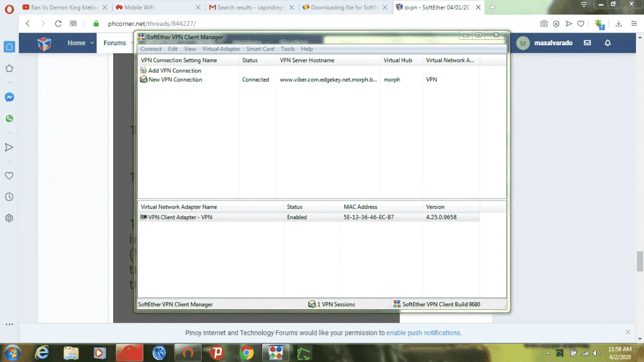The image size is (644, 362).
Task: Go back with the browser back arrow
Action: pos(28,24)
